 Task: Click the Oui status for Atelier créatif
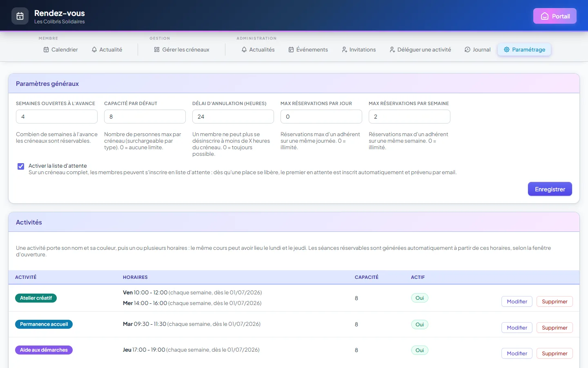tap(420, 298)
